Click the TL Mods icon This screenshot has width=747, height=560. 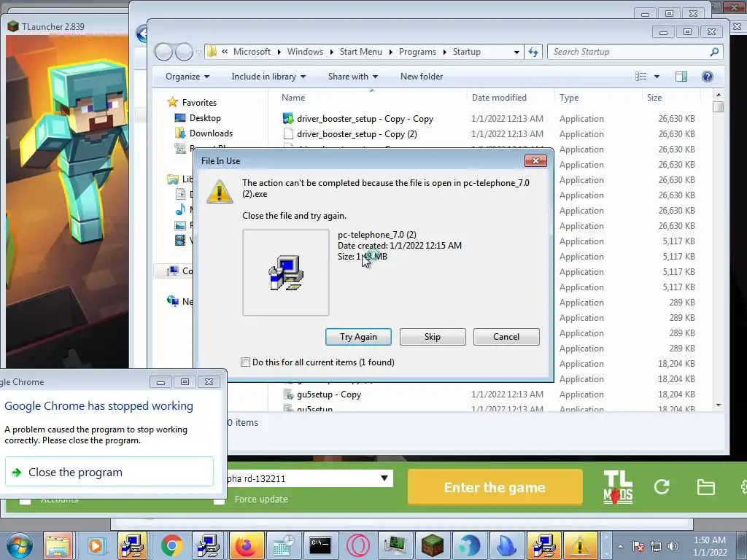[618, 487]
